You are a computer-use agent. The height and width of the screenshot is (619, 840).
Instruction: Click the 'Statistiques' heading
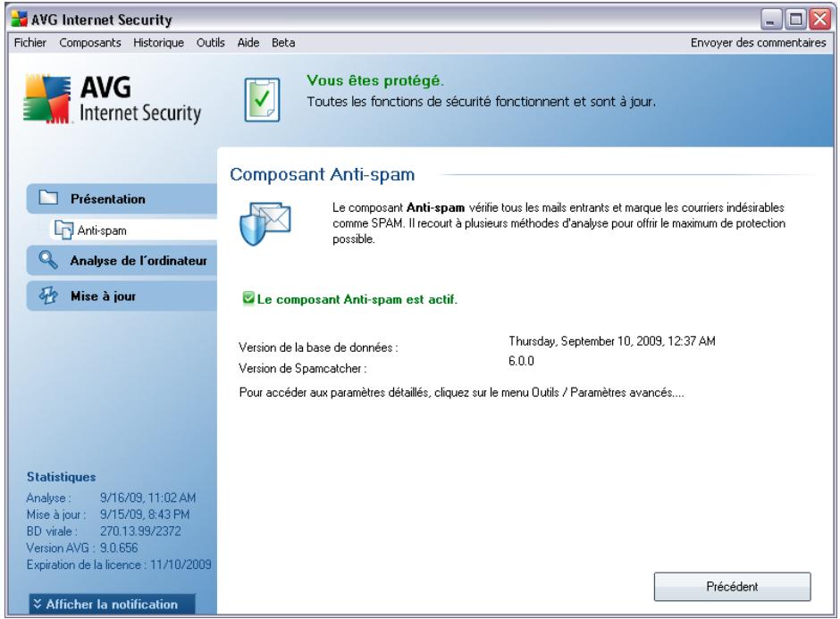coord(61,477)
